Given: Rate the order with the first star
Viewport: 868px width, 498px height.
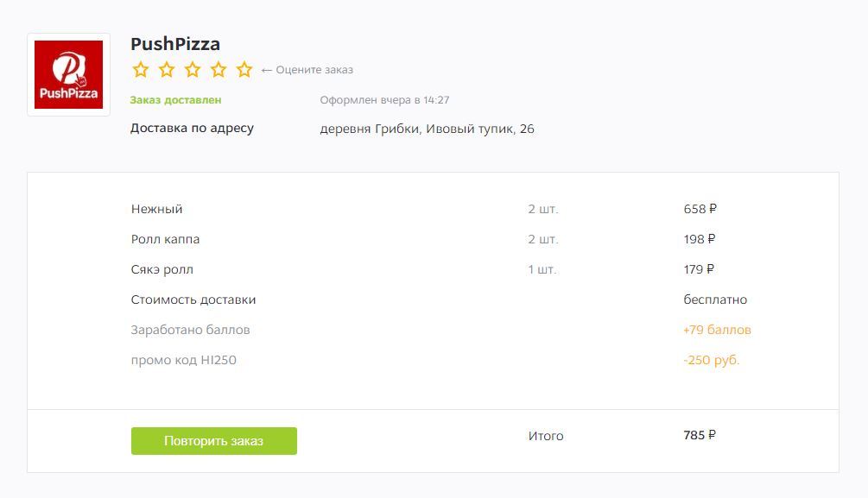Looking at the screenshot, I should (x=141, y=70).
